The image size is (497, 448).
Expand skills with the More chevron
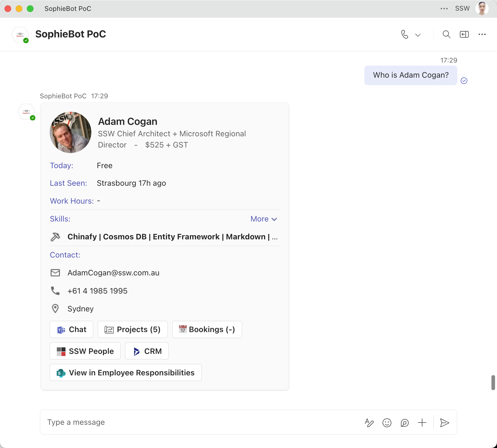264,219
